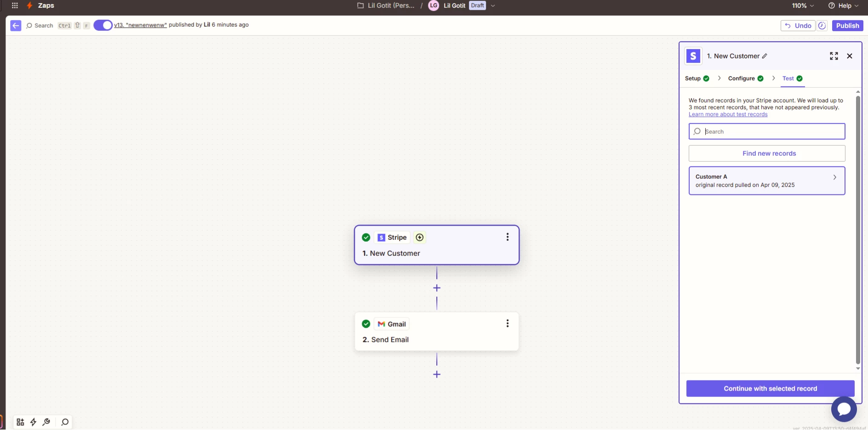This screenshot has width=868, height=430.
Task: Click the wrench tool icon in bottom toolbar
Action: pyautogui.click(x=46, y=422)
